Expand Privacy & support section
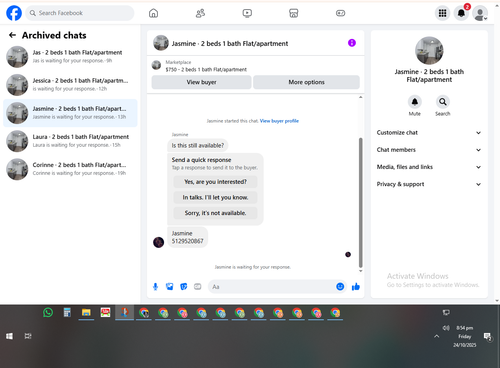 click(429, 184)
